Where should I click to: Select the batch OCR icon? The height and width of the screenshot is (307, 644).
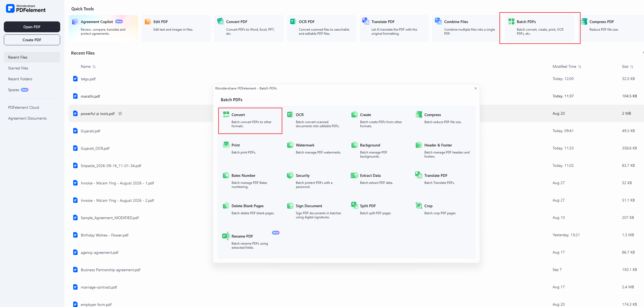coord(290,114)
